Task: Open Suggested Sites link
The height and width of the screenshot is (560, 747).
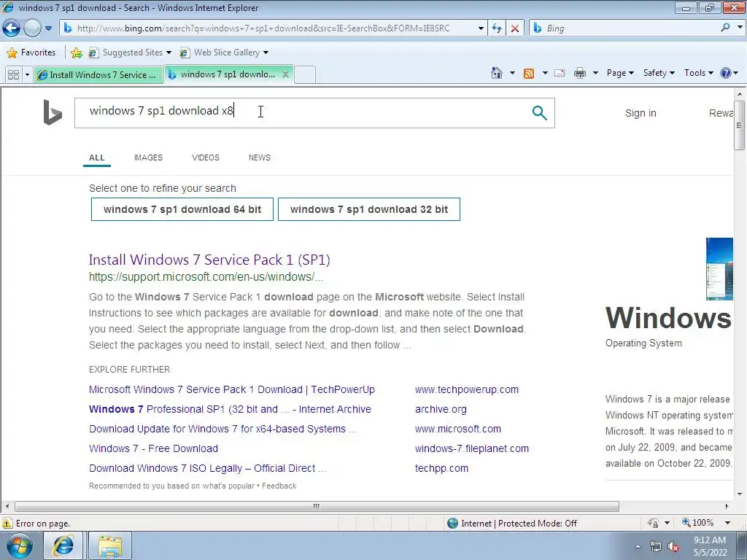Action: [x=130, y=52]
